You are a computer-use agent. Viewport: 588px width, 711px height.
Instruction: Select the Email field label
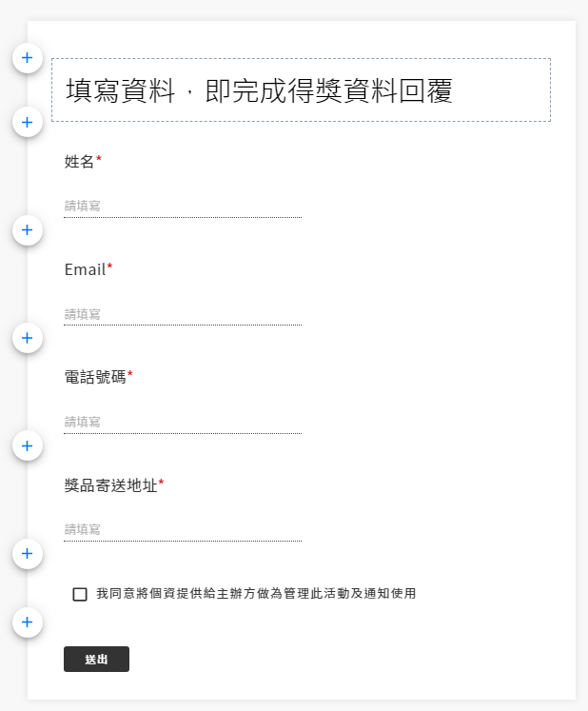coord(85,269)
